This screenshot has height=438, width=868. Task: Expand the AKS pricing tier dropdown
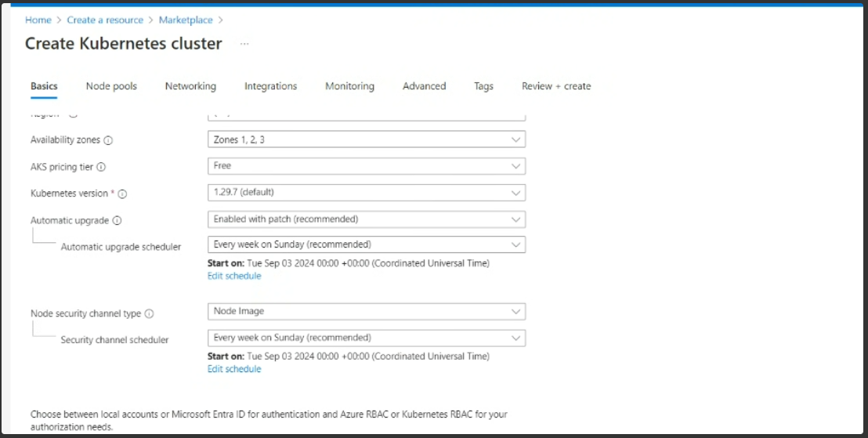click(x=366, y=166)
